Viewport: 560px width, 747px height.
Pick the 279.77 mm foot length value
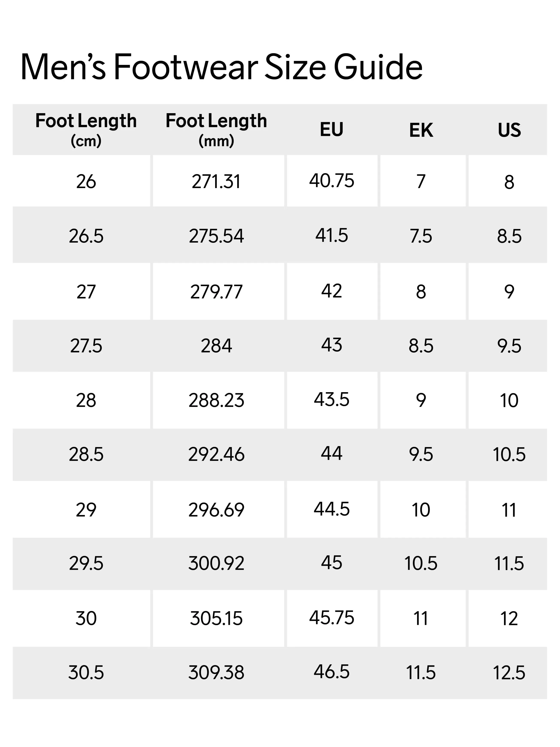216,292
